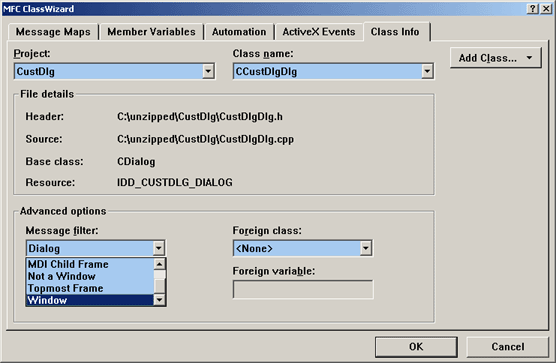
Task: Click the source path CustDlgDlg.cpp text
Action: [205, 139]
